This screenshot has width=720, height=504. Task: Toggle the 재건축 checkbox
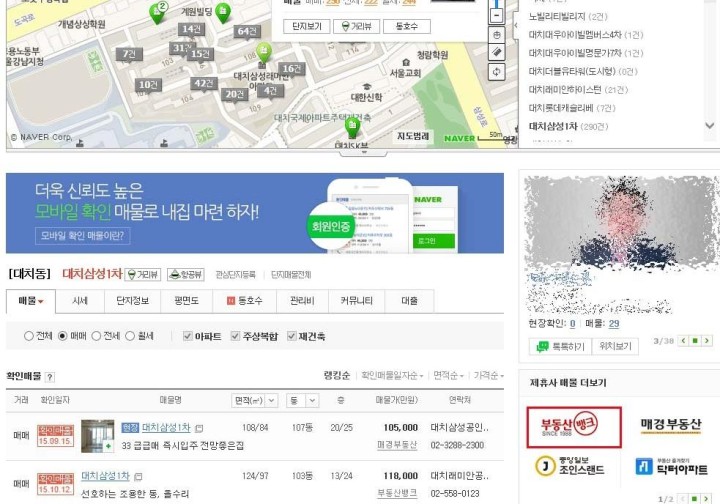(291, 336)
